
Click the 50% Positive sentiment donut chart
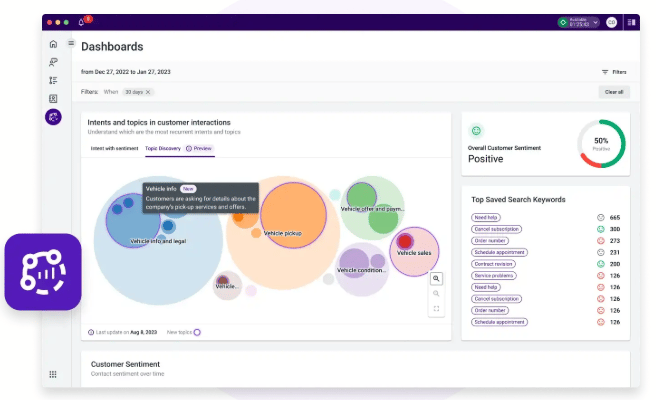click(601, 144)
